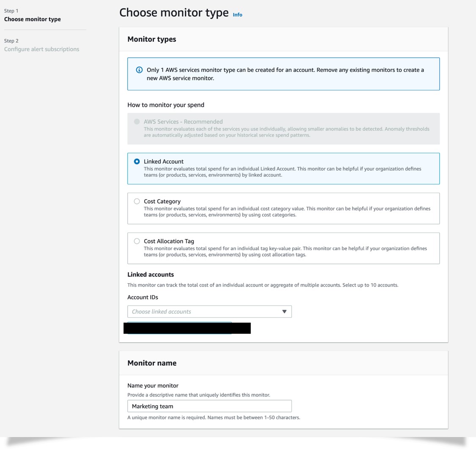
Task: Click the How to monitor your spend label
Action: 166,105
